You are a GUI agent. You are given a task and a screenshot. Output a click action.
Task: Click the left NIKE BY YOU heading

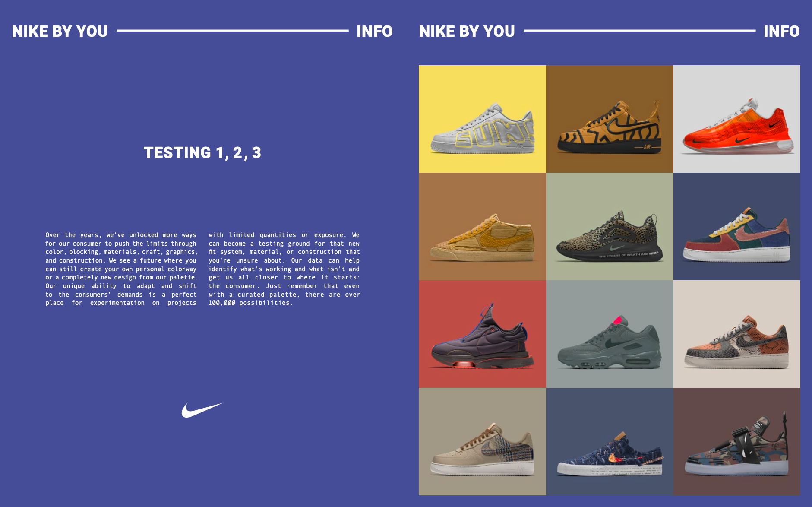click(x=60, y=31)
